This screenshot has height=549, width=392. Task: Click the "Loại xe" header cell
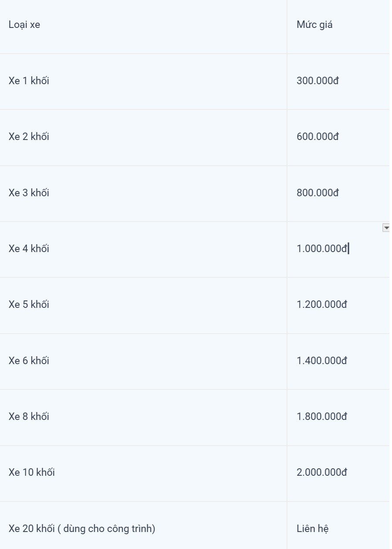pos(24,25)
